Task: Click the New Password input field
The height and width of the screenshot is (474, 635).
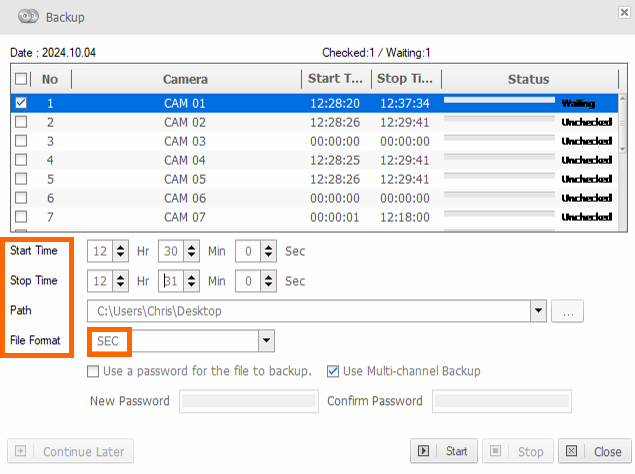Action: 249,401
